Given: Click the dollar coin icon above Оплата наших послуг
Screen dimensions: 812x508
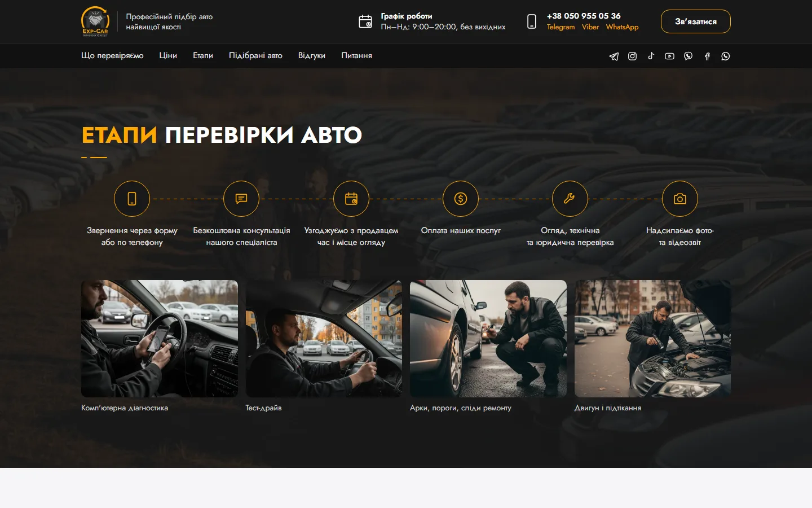Looking at the screenshot, I should click(461, 199).
